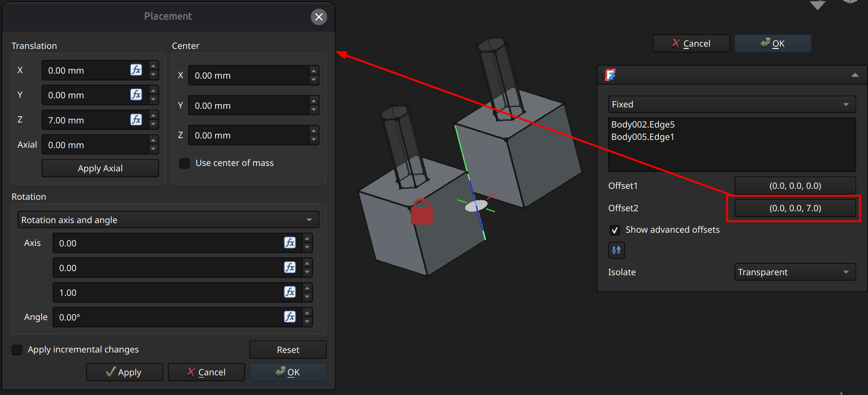Open expression editor for first Axis value

[290, 243]
